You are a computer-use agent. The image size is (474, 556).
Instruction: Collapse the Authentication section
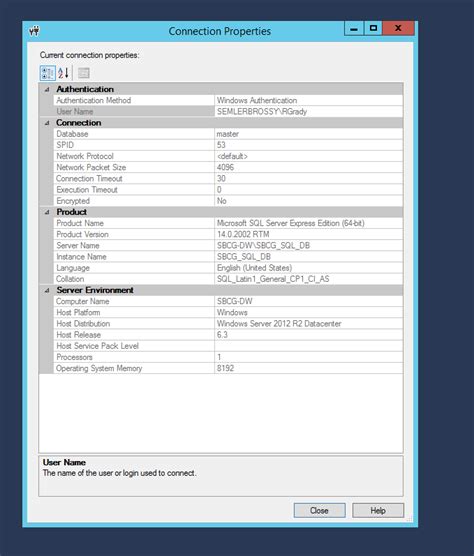[x=47, y=89]
